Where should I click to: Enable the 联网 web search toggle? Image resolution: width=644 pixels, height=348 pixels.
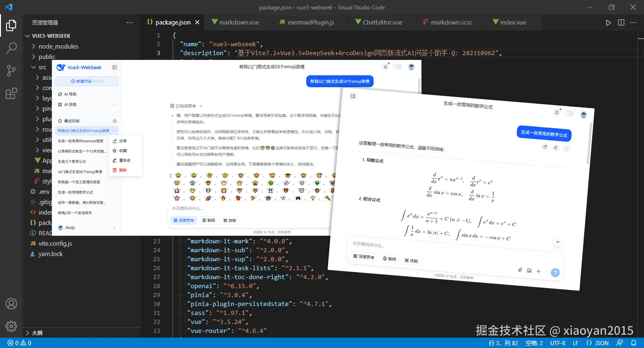(388, 259)
